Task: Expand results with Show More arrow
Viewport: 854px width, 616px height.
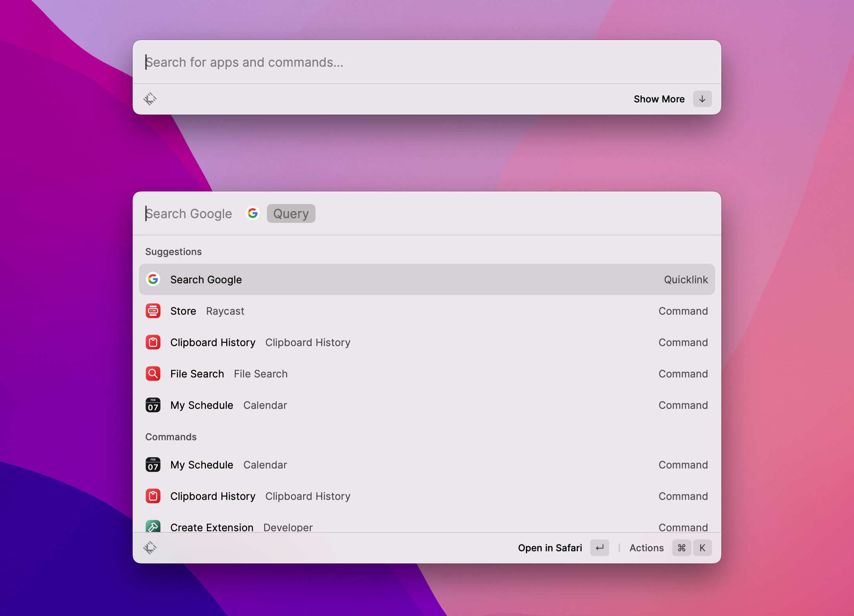Action: pyautogui.click(x=702, y=99)
